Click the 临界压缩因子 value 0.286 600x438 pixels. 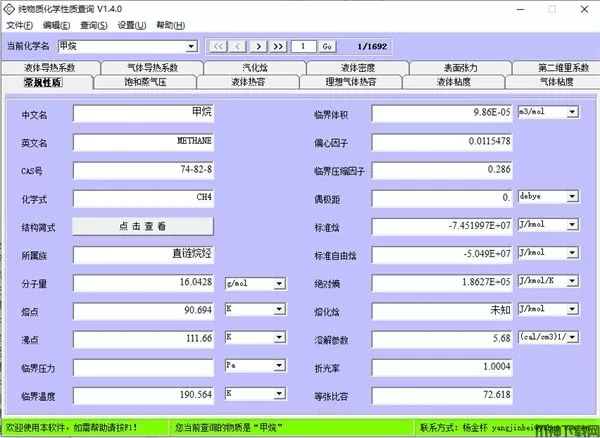(x=442, y=170)
